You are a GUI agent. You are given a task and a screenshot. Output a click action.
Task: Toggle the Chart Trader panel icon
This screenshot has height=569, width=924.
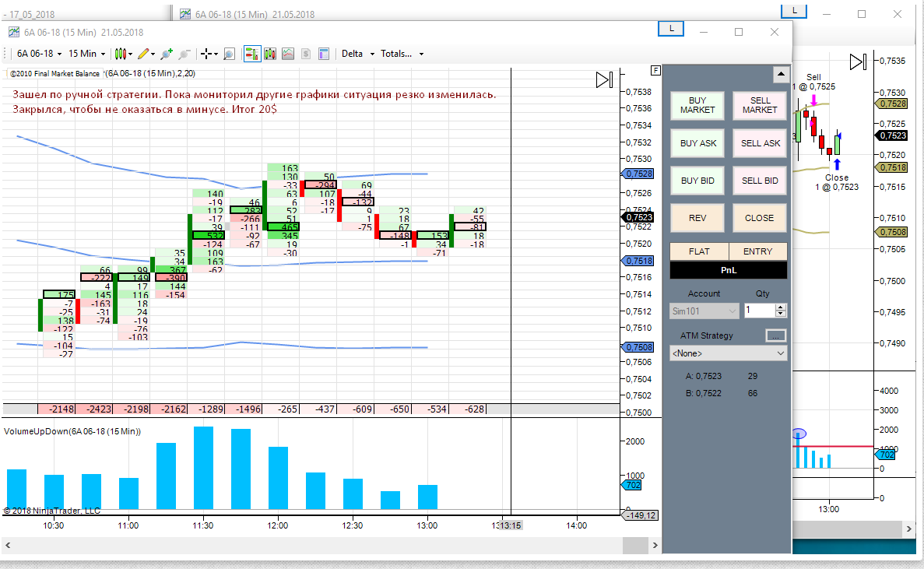tap(252, 54)
